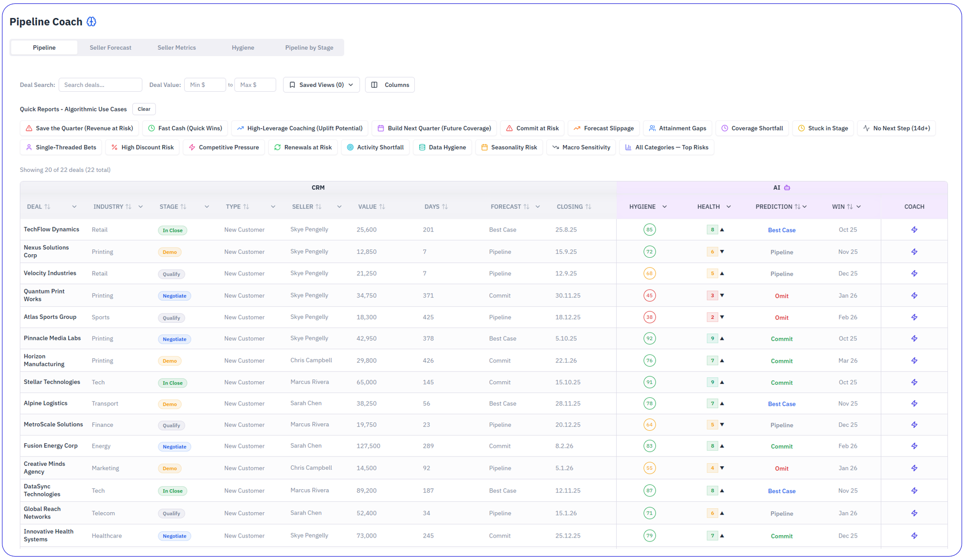Click coach bolt icon for Stellar Technologies
Viewport: 966px width, 560px height.
(x=914, y=382)
